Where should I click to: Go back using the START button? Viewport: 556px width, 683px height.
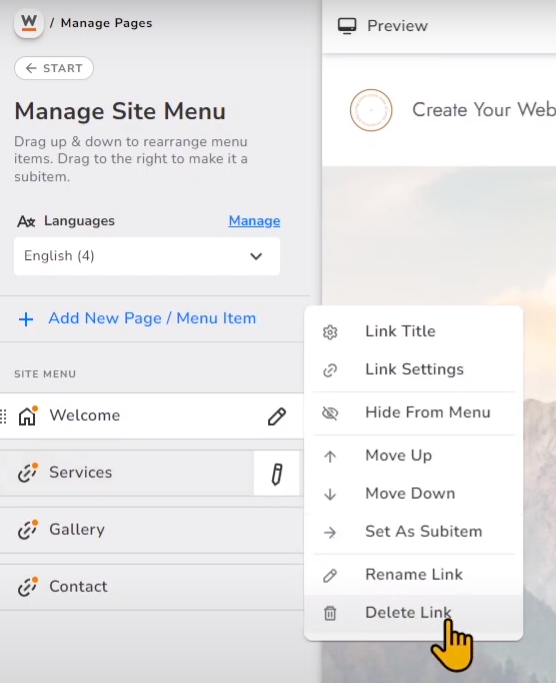[x=54, y=68]
